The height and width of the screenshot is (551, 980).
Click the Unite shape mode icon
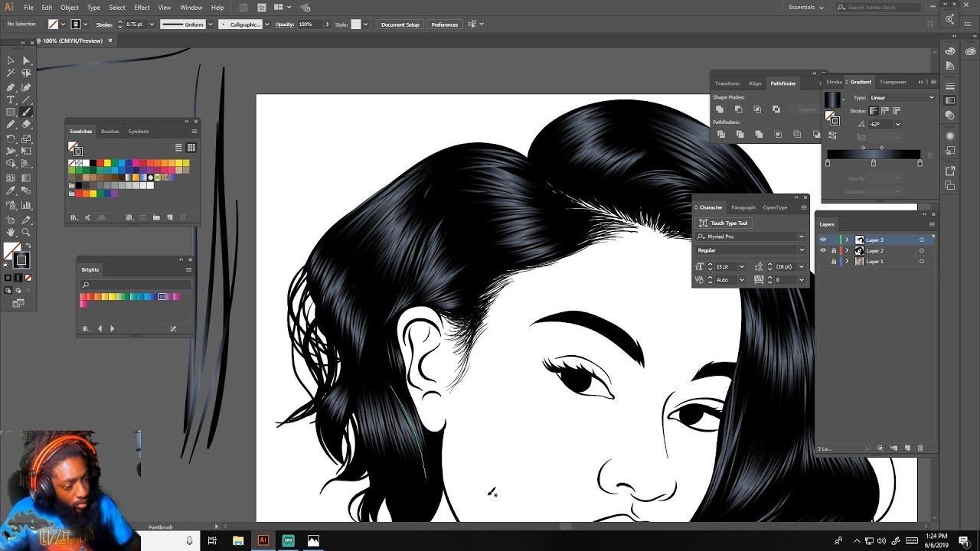(x=720, y=109)
